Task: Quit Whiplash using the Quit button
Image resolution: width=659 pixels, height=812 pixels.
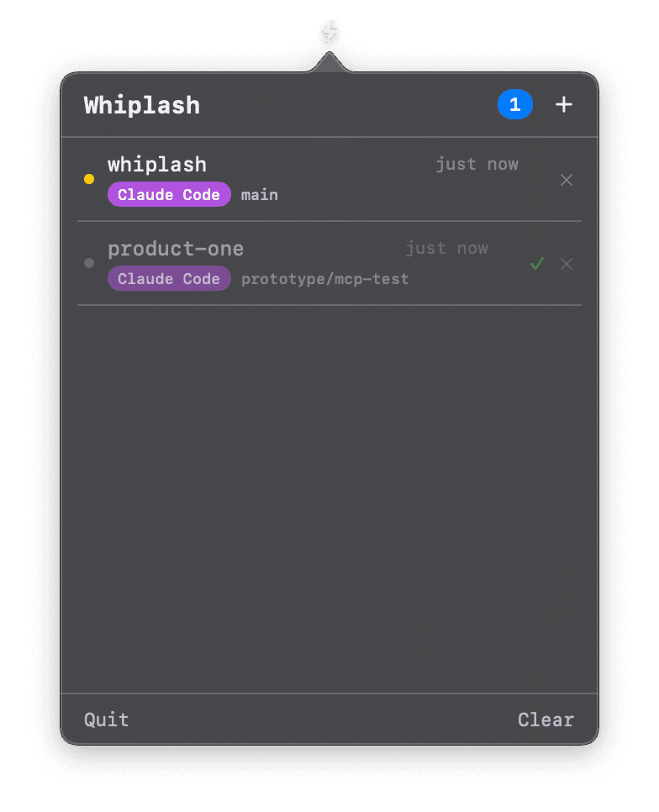Action: coord(106,720)
